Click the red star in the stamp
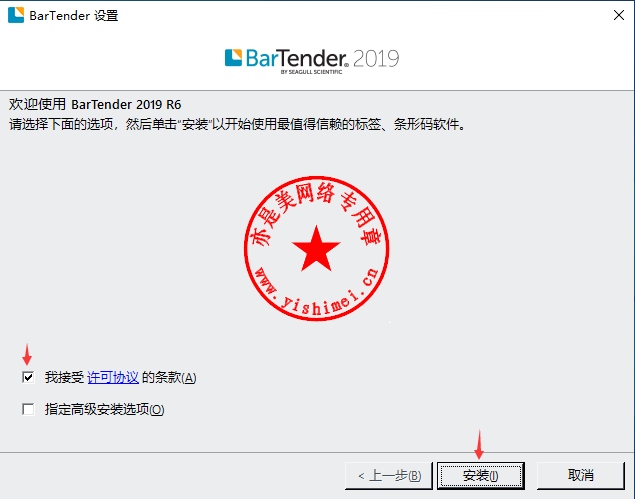635x499 pixels. [x=316, y=249]
